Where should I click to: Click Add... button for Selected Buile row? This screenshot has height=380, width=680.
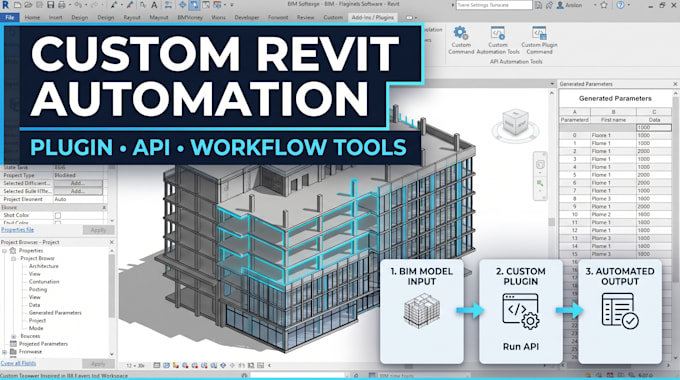78,191
